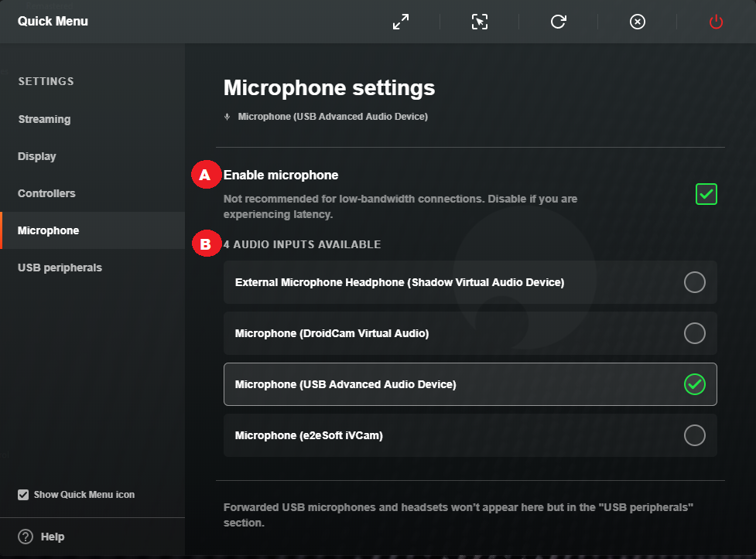Click the circular restart arrow icon
Viewport: 756px width, 559px height.
559,22
